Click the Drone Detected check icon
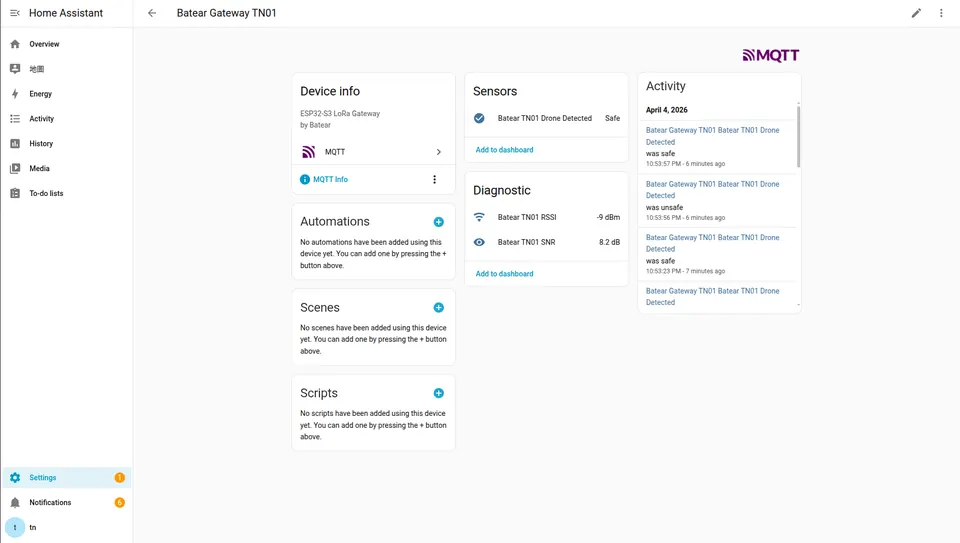The width and height of the screenshot is (960, 543). click(x=479, y=118)
